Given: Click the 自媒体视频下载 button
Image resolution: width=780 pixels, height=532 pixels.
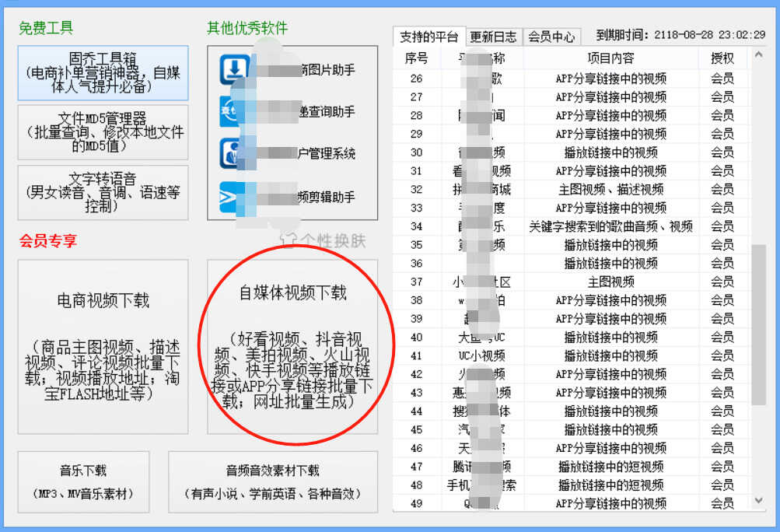Looking at the screenshot, I should [292, 346].
